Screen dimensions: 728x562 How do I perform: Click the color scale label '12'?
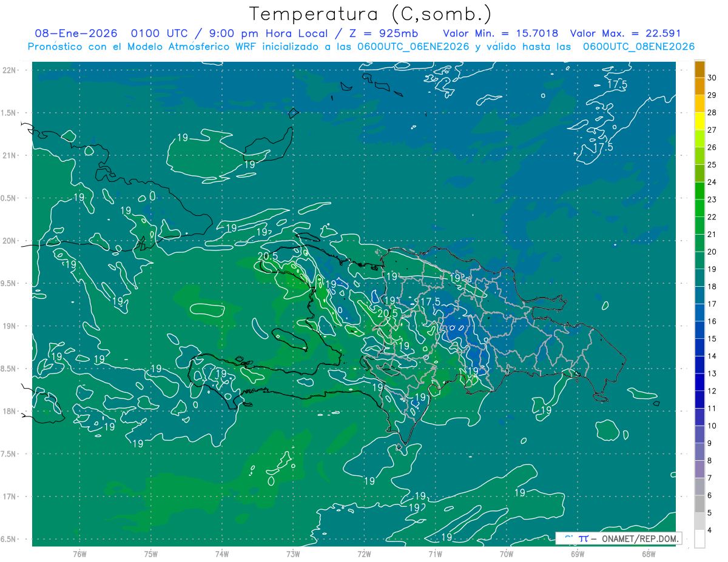pyautogui.click(x=712, y=391)
